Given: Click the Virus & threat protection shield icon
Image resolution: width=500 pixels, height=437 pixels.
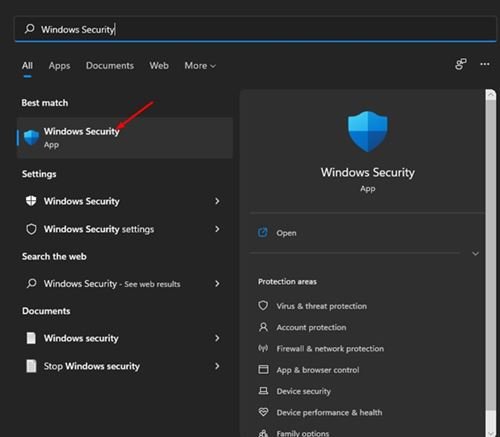Looking at the screenshot, I should [263, 305].
